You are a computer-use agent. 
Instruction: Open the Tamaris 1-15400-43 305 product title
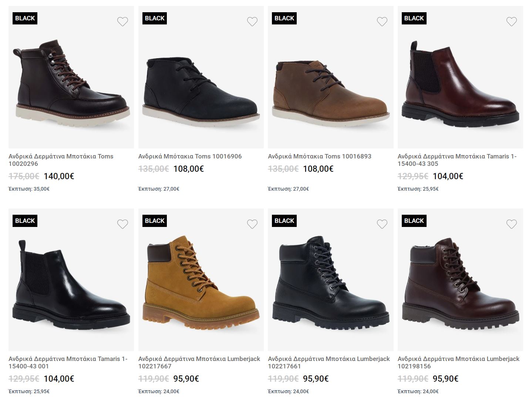pos(457,160)
